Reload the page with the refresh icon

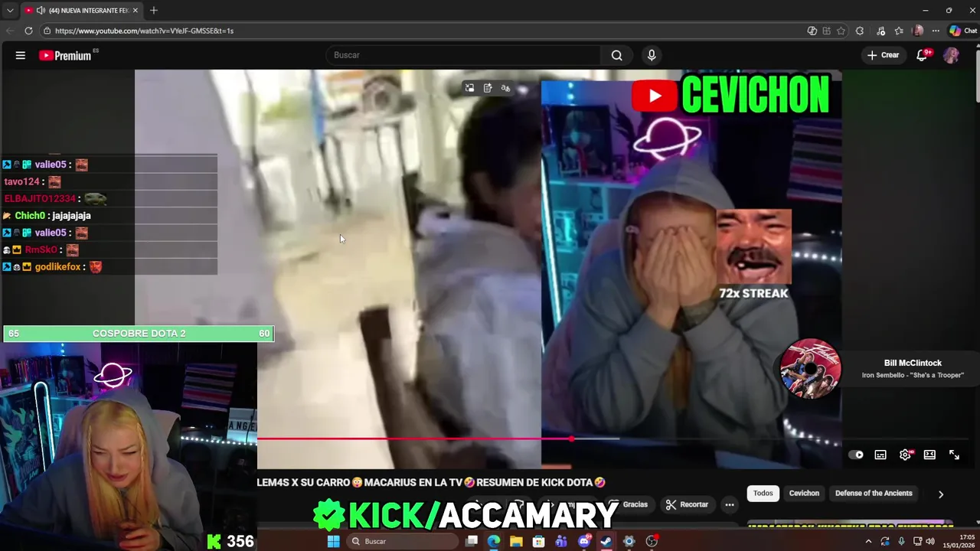coord(28,31)
